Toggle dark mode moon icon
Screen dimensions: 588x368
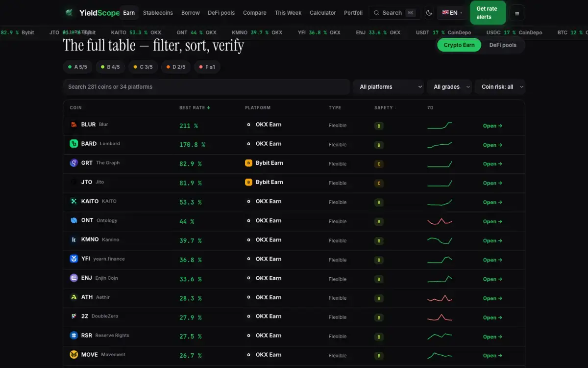click(x=429, y=13)
